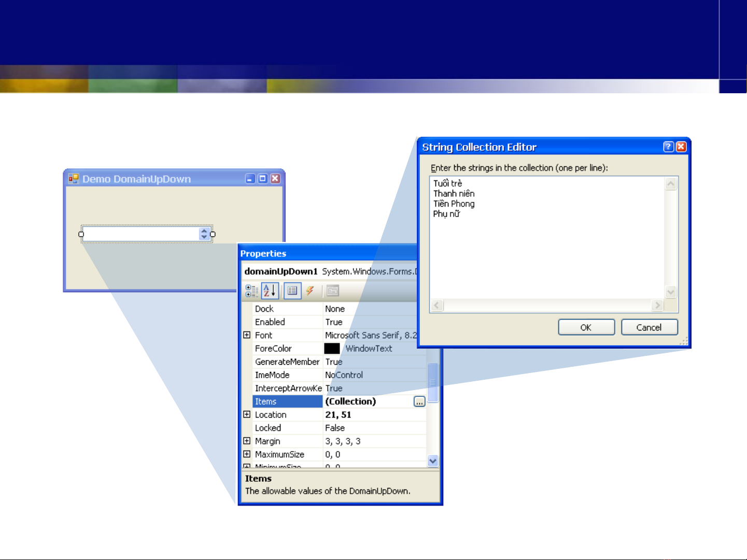Select the Items property row
This screenshot has width=747, height=560.
288,401
